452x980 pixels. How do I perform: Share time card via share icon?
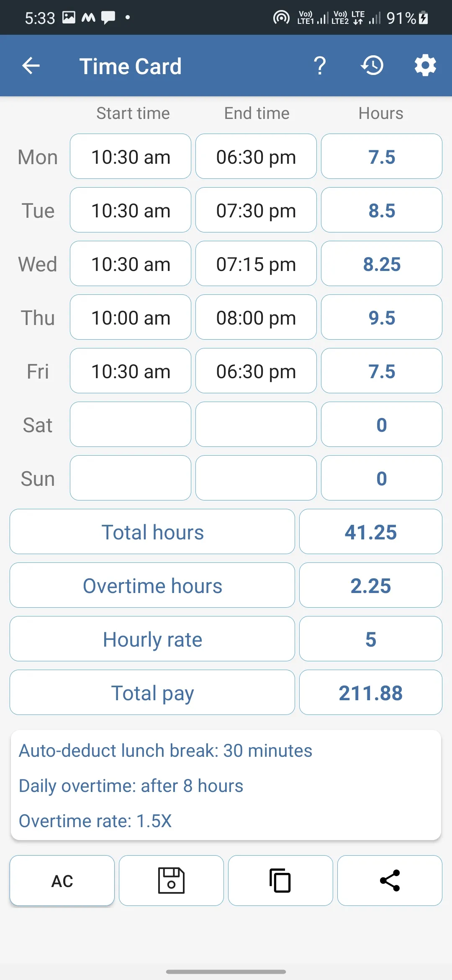pos(390,880)
